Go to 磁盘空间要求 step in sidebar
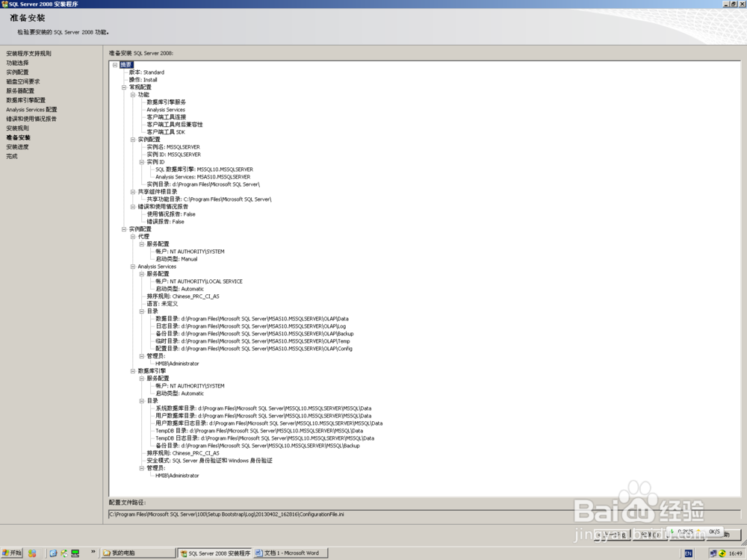Viewport: 747px width, 560px height. pos(23,82)
